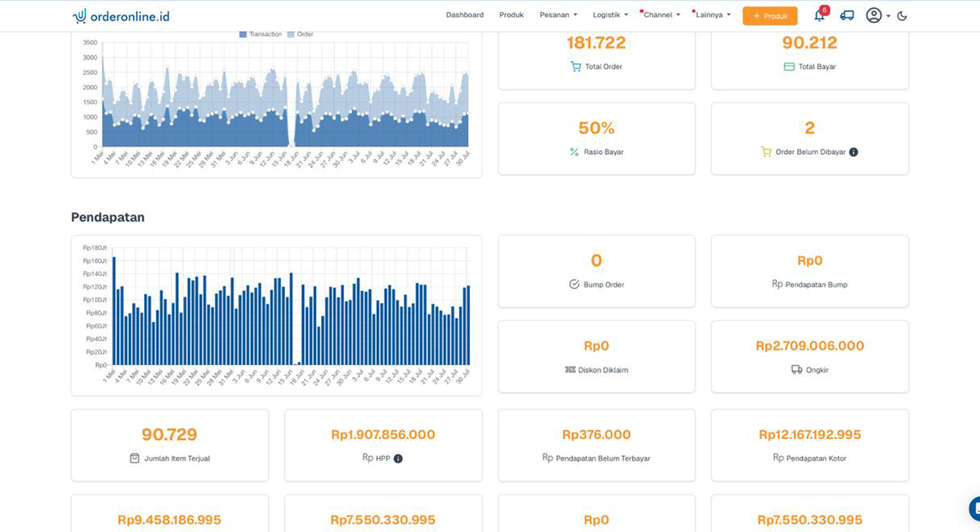Click the info icon next to HPP
This screenshot has height=532, width=980.
coord(398,459)
